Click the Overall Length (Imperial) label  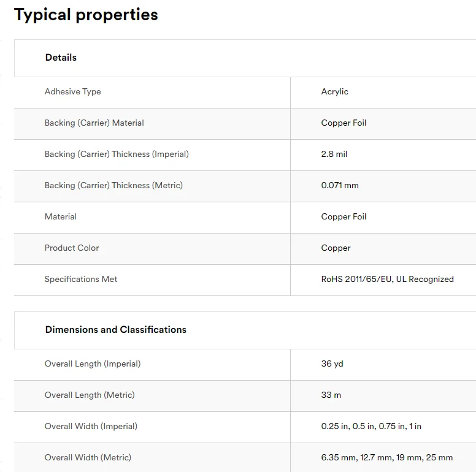tap(93, 364)
